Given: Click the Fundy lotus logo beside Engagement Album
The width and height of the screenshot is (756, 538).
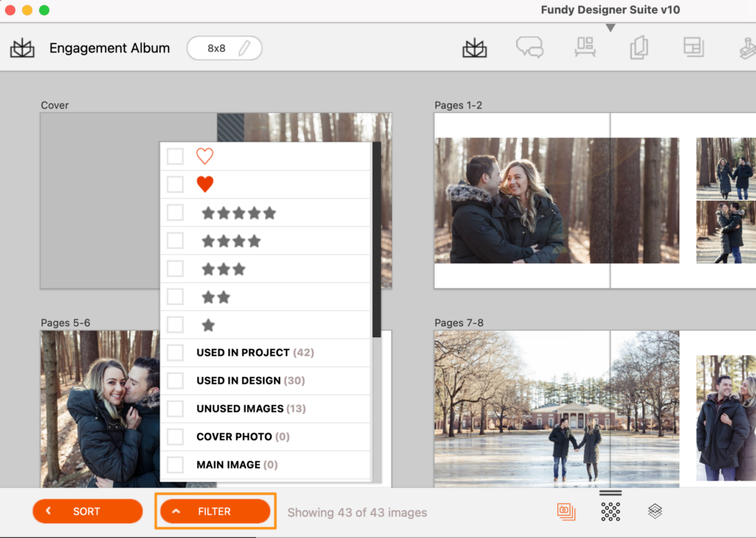Looking at the screenshot, I should [22, 48].
